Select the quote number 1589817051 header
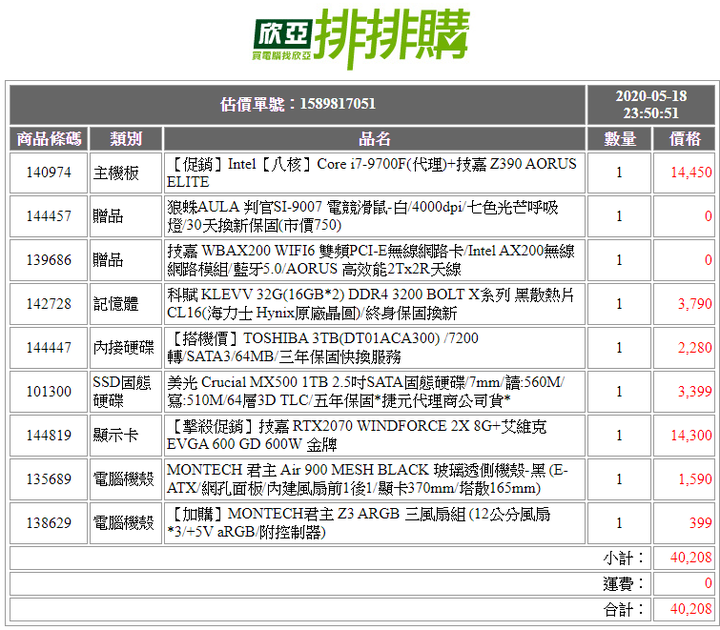Viewport: 720px width, 630px height. tap(298, 104)
